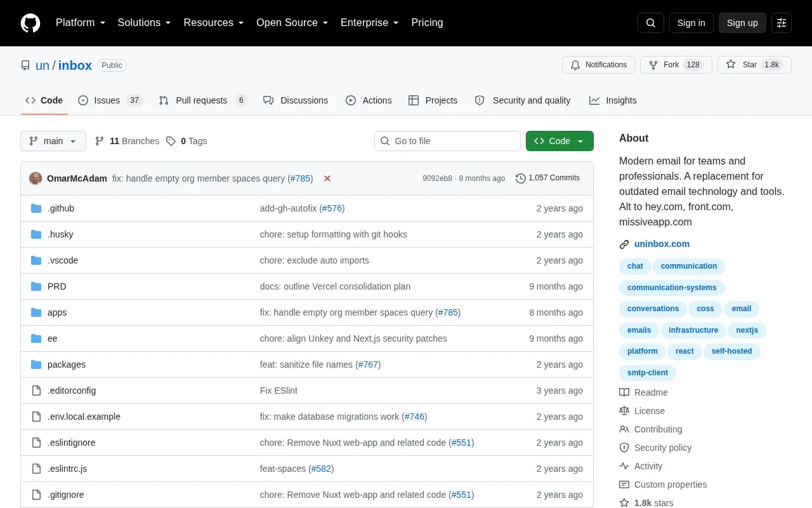Image resolution: width=812 pixels, height=508 pixels.
Task: Open the Readme book link
Action: tap(643, 392)
